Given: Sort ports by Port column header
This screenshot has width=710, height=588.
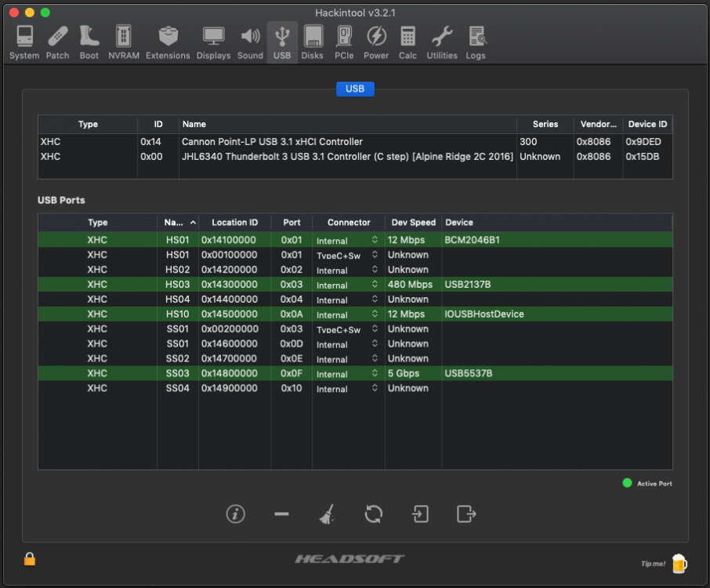Looking at the screenshot, I should tap(292, 223).
